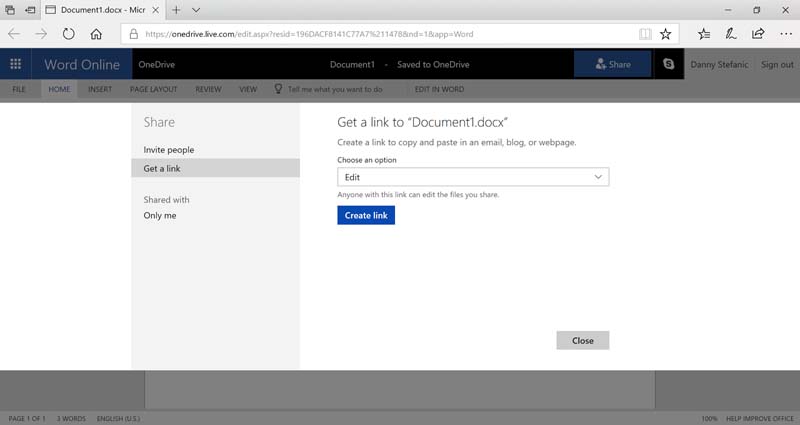Click browser forward arrow
Screen dimensions: 800x425
point(41,34)
